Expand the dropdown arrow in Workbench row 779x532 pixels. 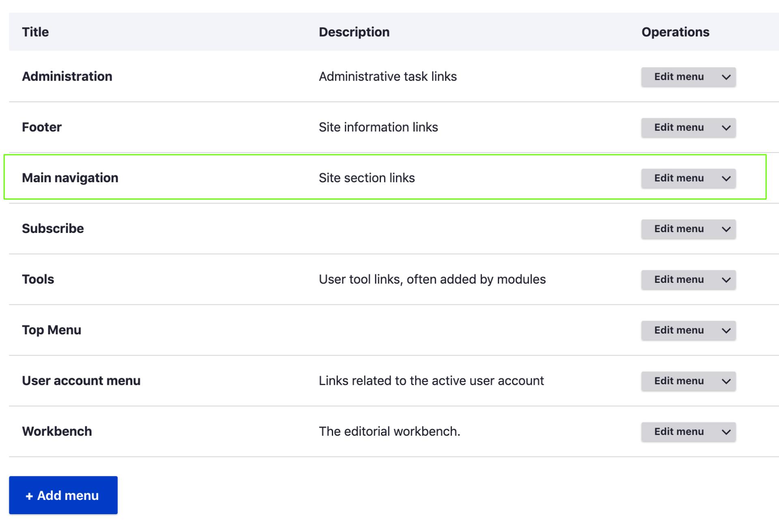pos(726,432)
